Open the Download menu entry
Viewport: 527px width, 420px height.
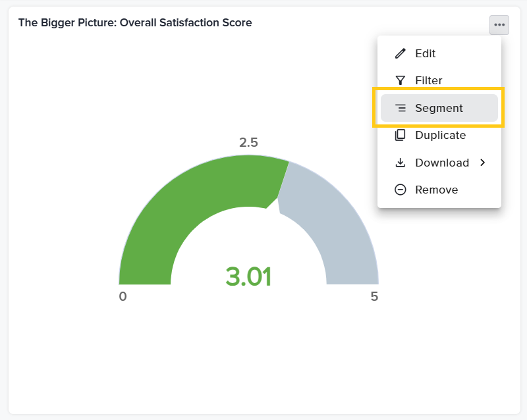click(x=441, y=163)
